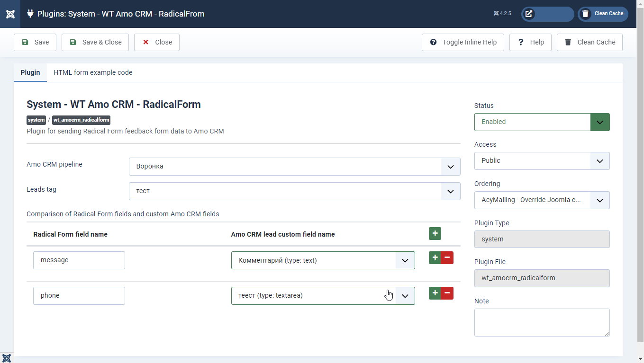The height and width of the screenshot is (363, 644).
Task: Click the 'Leads tag' label
Action: click(41, 189)
